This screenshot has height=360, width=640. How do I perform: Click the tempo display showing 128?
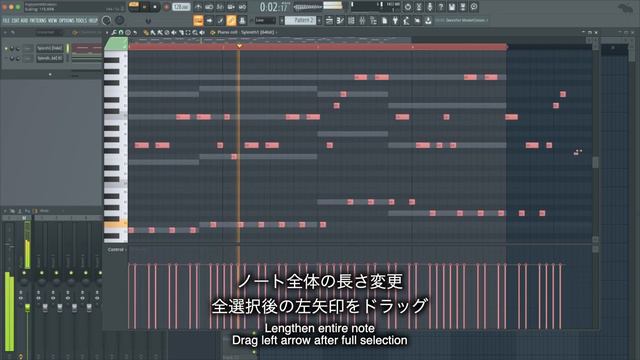(x=181, y=7)
